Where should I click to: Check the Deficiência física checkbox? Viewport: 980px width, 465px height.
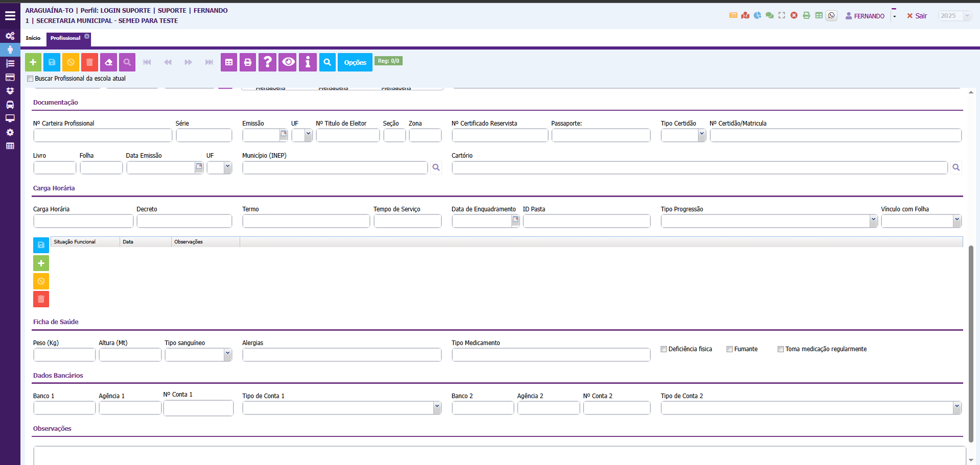(664, 349)
